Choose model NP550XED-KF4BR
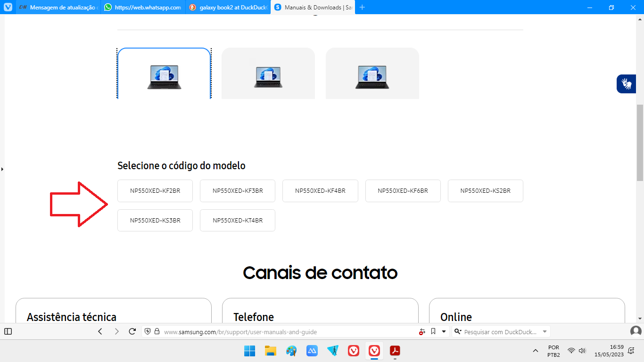The height and width of the screenshot is (362, 644). click(x=320, y=191)
